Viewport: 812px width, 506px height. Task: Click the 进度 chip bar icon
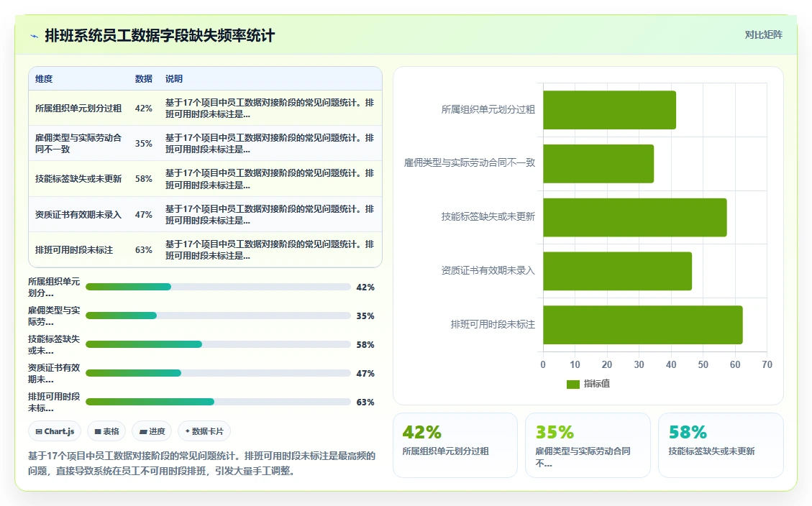(x=143, y=431)
